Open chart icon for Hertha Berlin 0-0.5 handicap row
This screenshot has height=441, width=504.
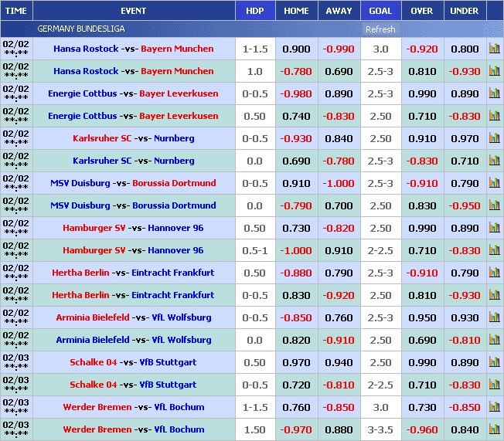(494, 295)
